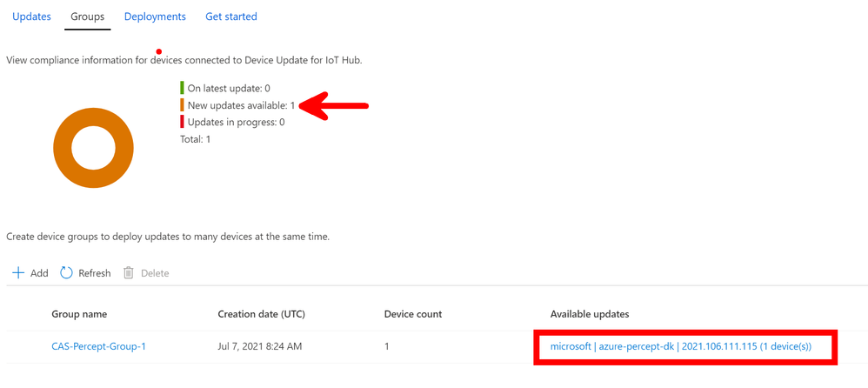Click the red 'Updates in progress' swatch
The image size is (868, 388).
pos(182,122)
